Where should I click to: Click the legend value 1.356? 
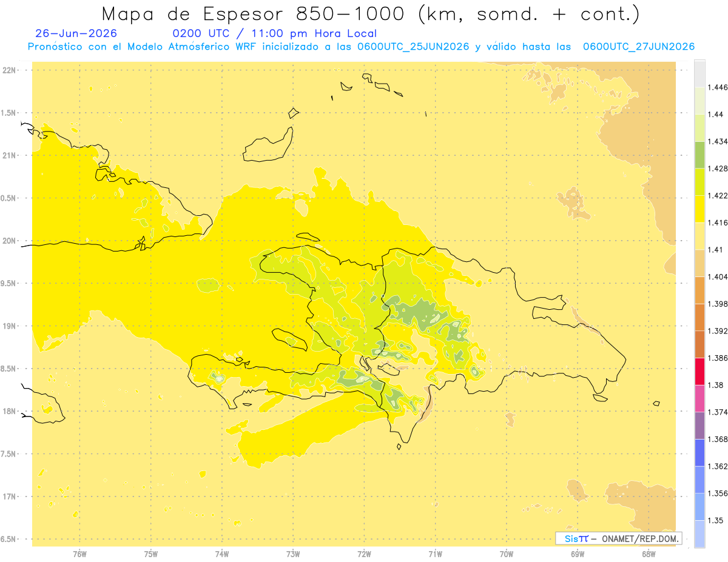pos(718,493)
